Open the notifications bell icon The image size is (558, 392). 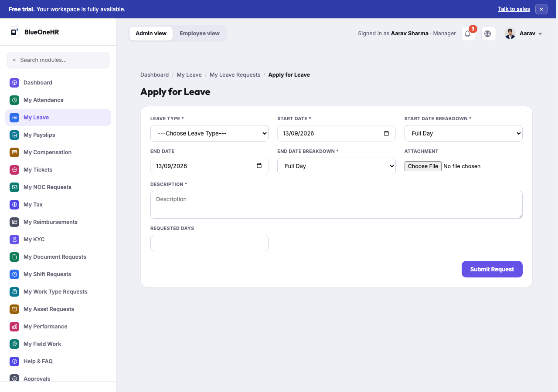pos(468,34)
